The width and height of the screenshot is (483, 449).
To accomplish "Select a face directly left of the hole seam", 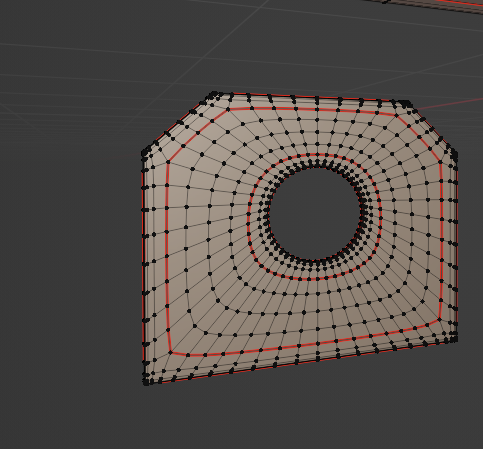I will (239, 218).
